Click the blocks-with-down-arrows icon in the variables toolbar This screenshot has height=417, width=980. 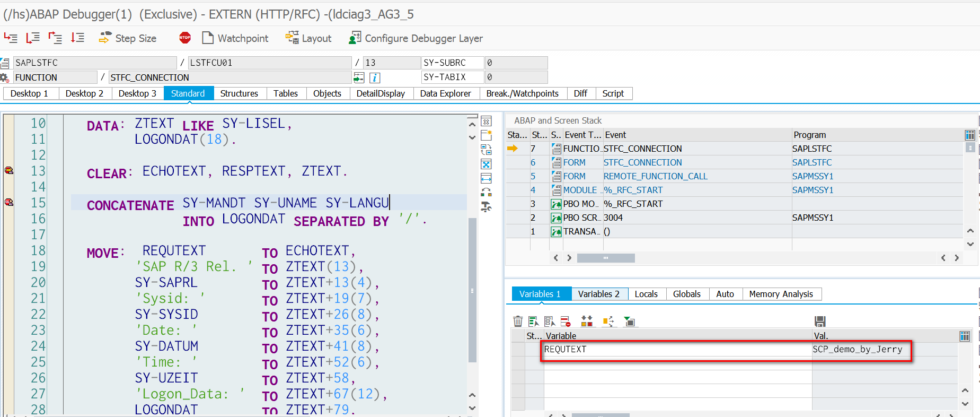[x=587, y=321]
